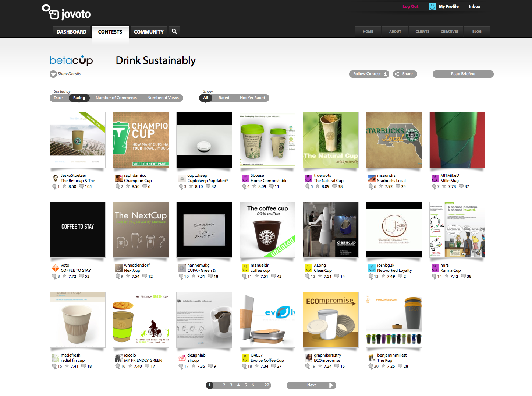Screen dimensions: 532x396
Task: Click the Share icon button
Action: click(405, 74)
